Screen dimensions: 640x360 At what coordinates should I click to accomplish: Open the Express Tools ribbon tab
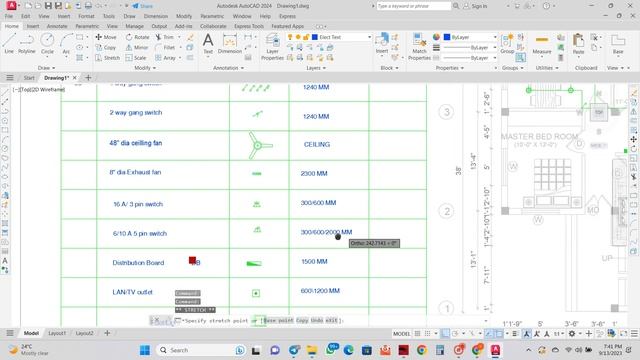tap(249, 26)
